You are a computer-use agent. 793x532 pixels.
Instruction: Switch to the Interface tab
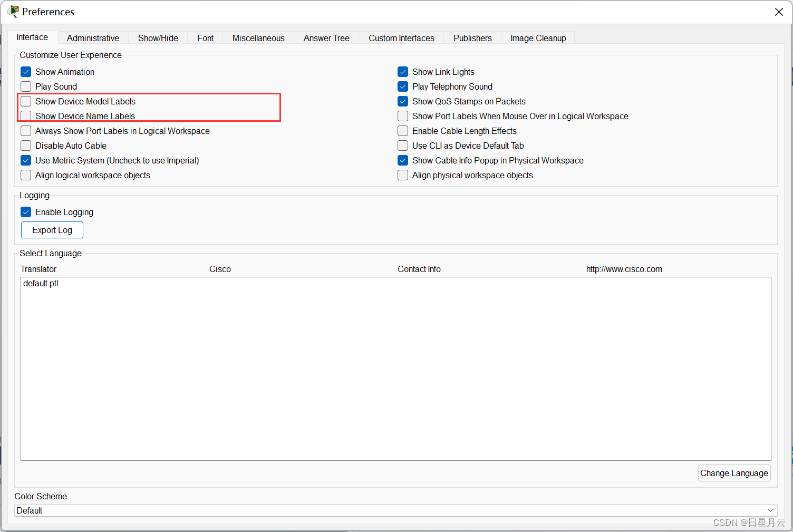coord(32,37)
